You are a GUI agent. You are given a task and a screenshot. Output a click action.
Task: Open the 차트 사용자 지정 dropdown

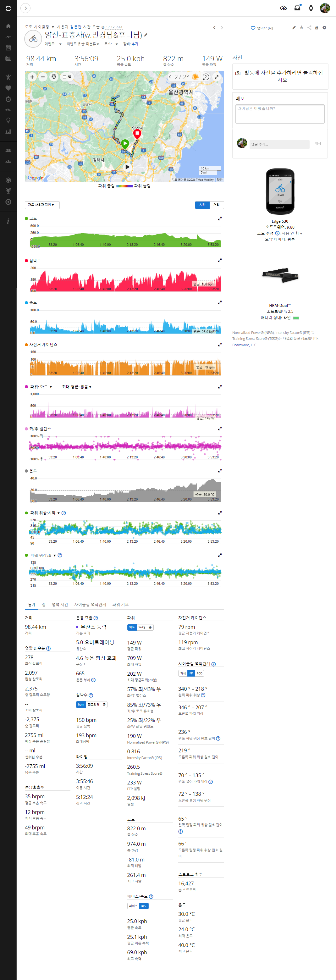pos(42,205)
